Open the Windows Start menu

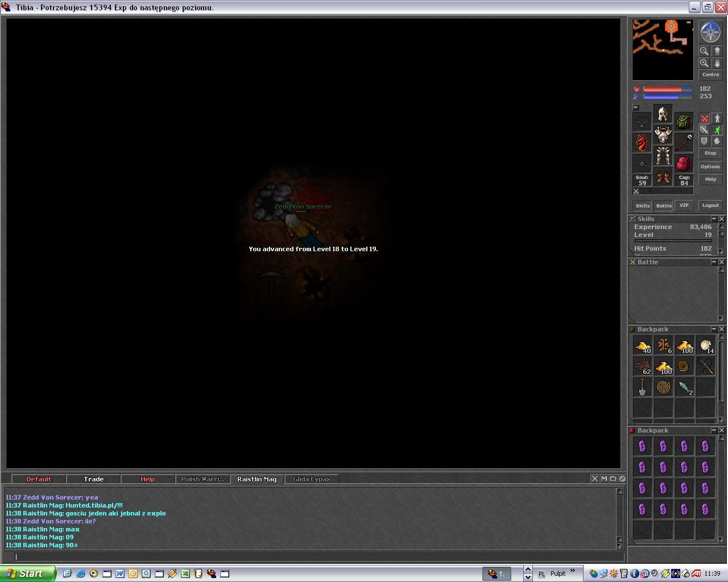click(28, 573)
